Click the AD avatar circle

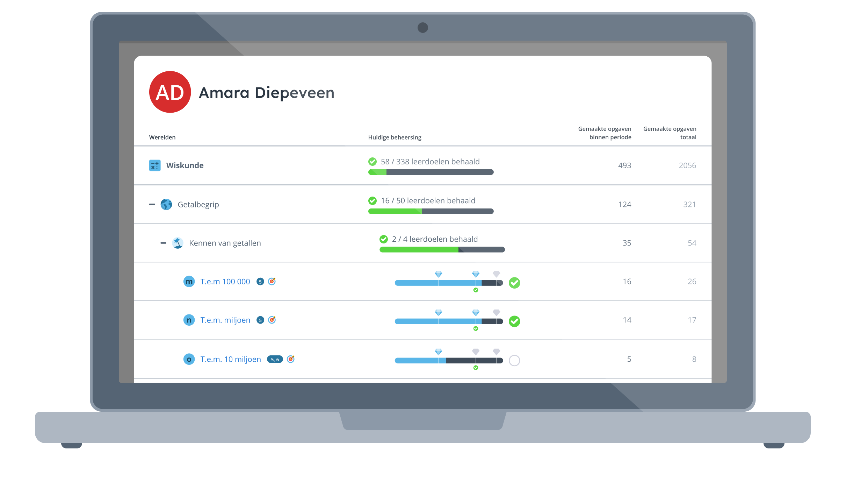170,92
